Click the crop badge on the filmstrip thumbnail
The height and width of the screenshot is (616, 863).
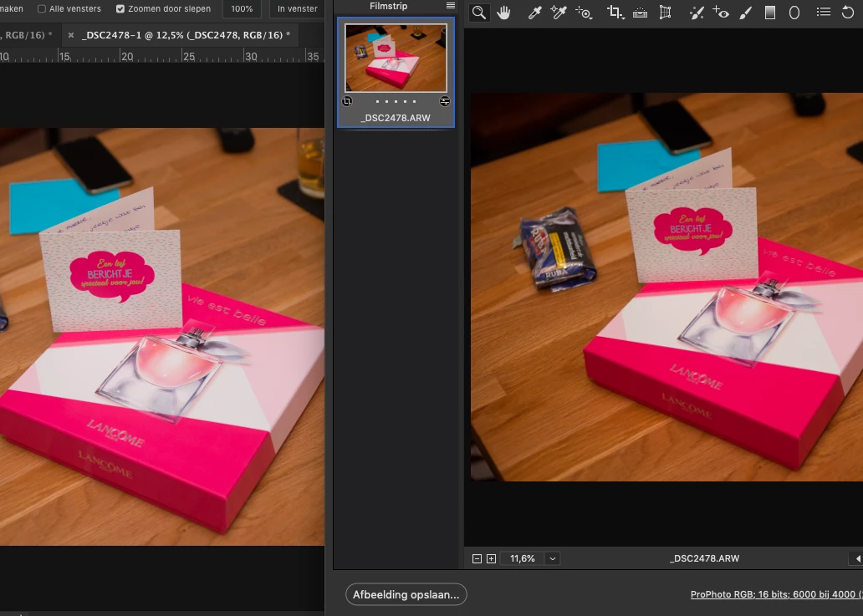(x=347, y=101)
